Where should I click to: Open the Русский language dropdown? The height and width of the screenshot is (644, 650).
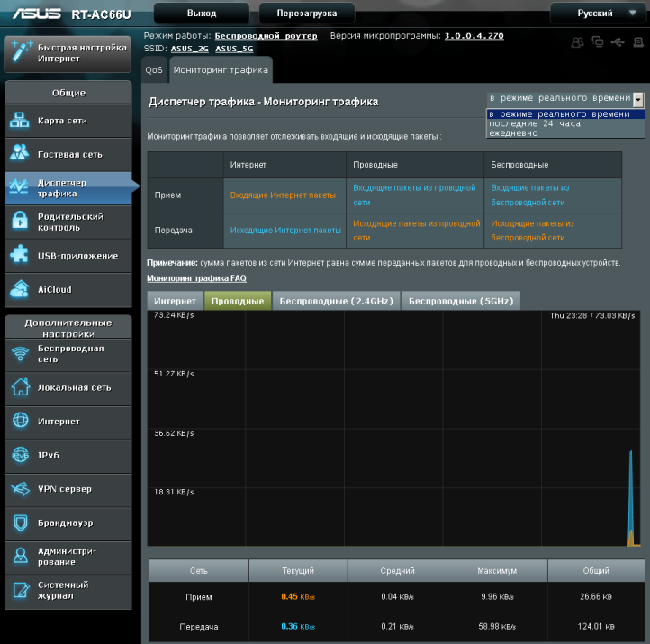point(599,13)
